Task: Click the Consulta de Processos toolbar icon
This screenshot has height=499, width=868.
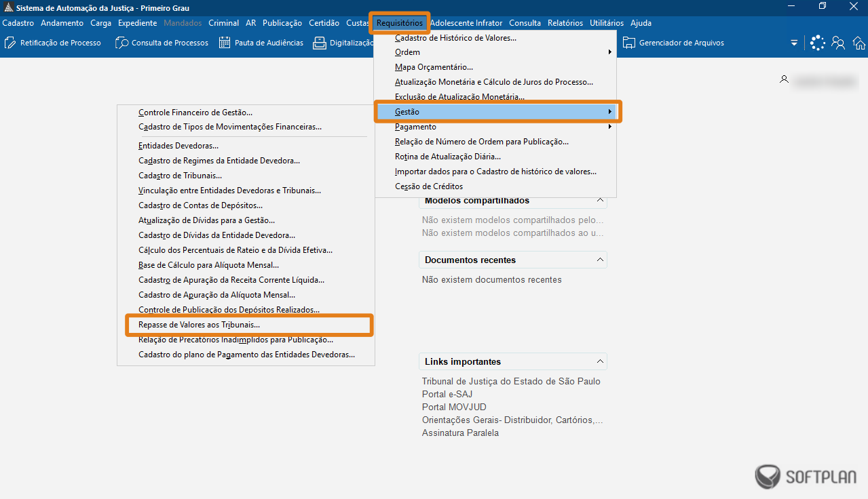Action: [121, 43]
